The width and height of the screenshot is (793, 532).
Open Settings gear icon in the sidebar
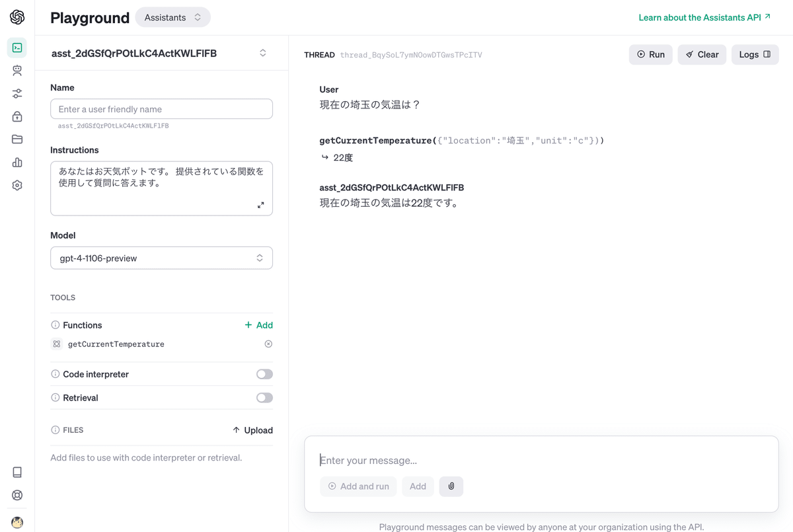pyautogui.click(x=17, y=185)
